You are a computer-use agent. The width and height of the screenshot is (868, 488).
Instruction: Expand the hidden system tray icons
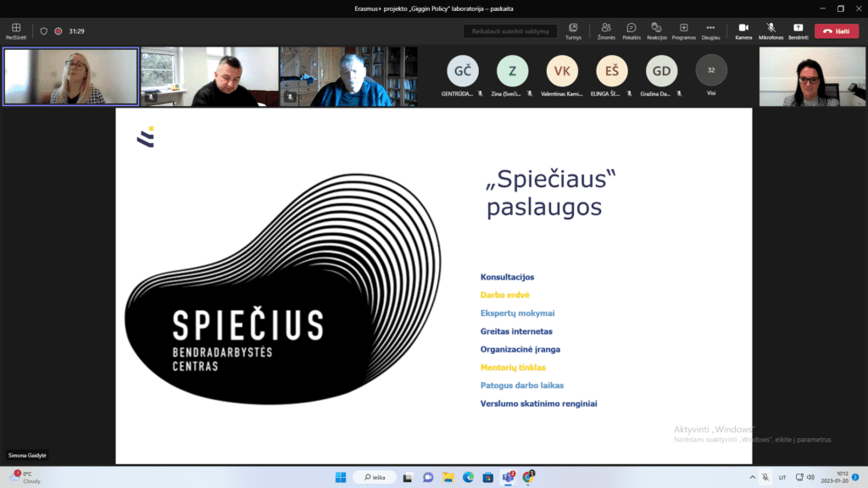[753, 478]
